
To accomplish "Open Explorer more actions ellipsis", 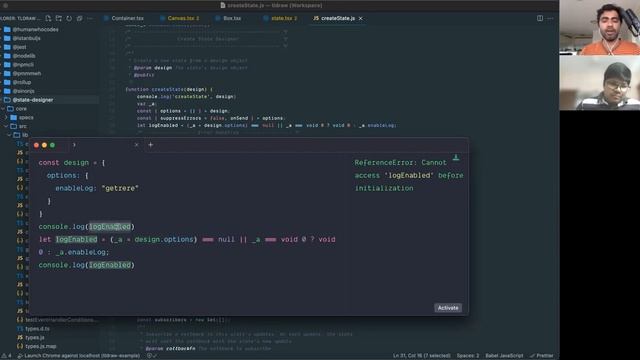I will [90, 18].
